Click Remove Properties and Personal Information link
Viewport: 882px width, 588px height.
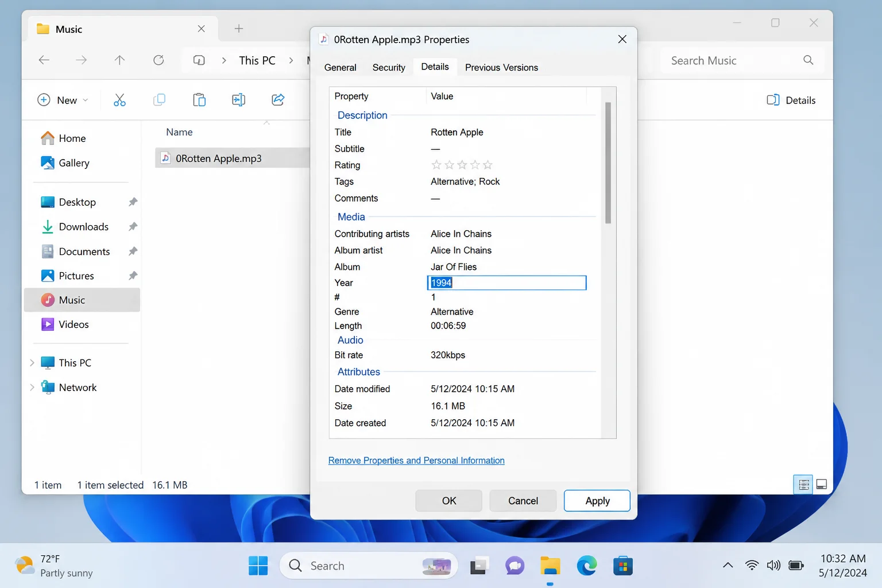(416, 461)
